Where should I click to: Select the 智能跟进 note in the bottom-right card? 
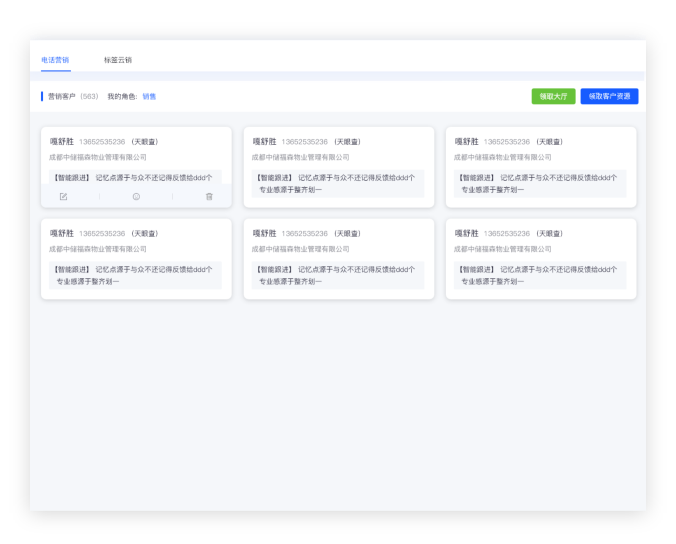click(x=539, y=275)
